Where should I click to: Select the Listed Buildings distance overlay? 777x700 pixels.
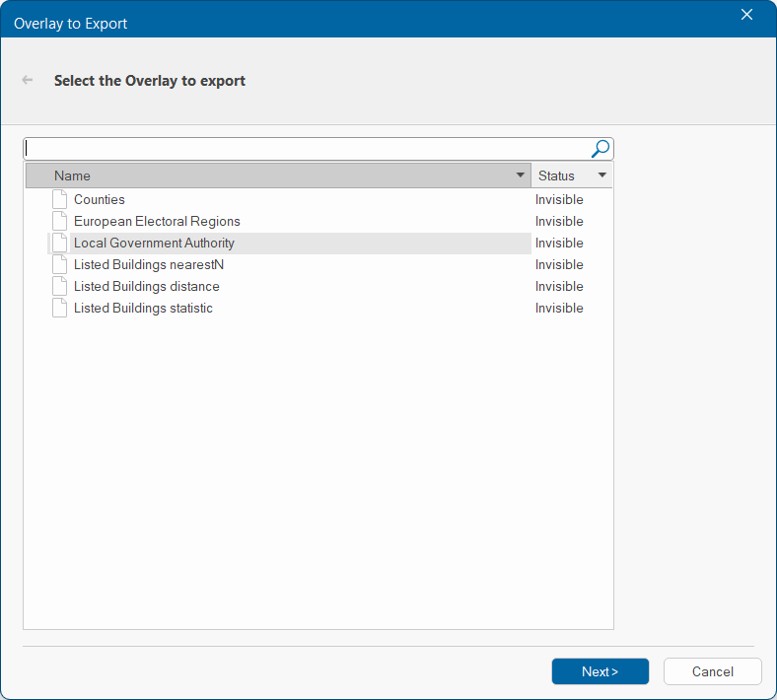(147, 286)
